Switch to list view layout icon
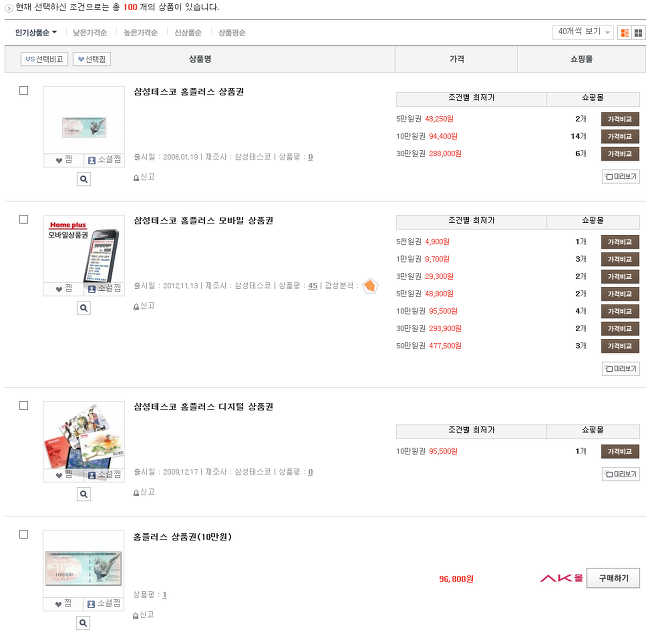This screenshot has height=632, width=650. coord(624,33)
